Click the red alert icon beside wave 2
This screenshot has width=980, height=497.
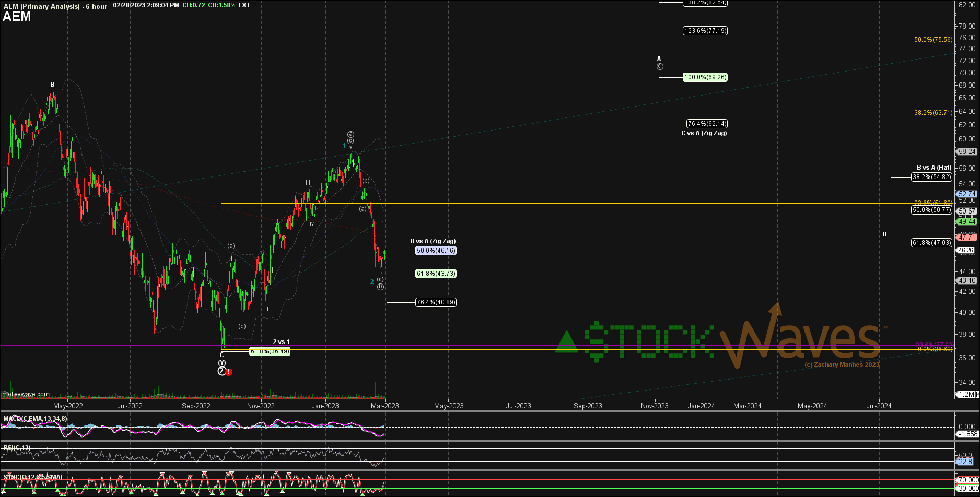tap(229, 372)
